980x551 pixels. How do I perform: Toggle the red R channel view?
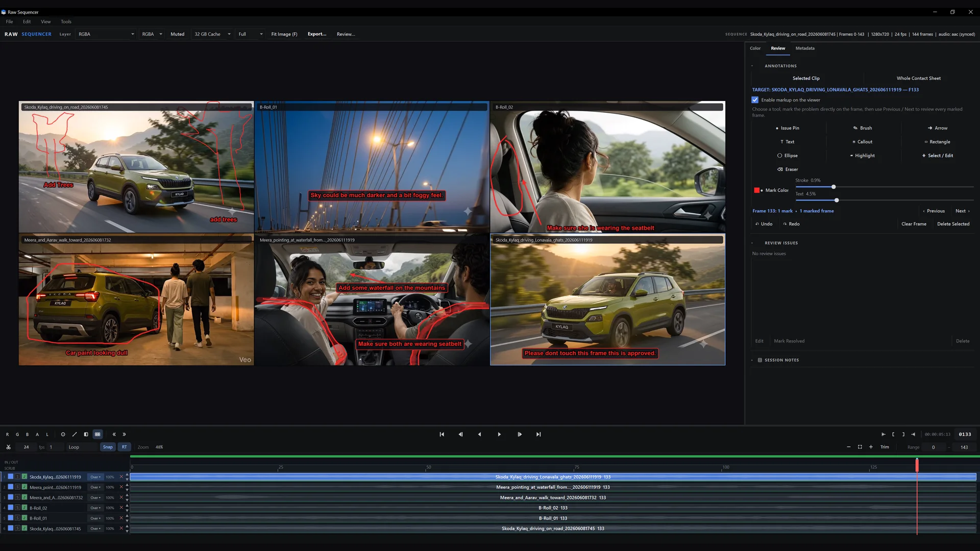pyautogui.click(x=7, y=435)
